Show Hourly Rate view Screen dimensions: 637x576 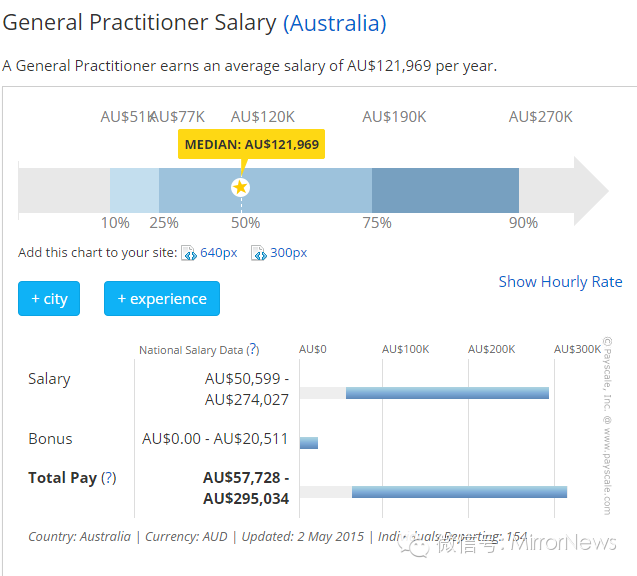click(x=560, y=282)
